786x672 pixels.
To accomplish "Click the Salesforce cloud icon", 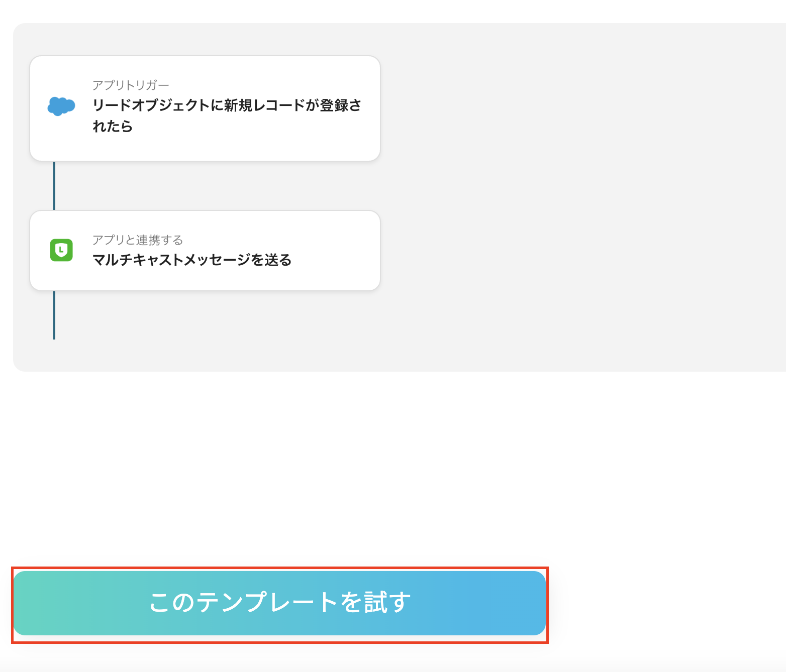I will click(x=61, y=106).
